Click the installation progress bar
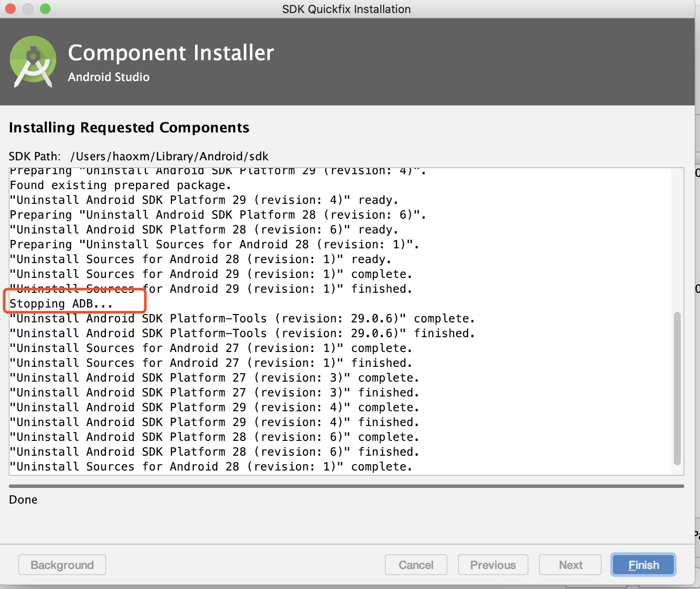This screenshot has width=700, height=589. (x=347, y=486)
